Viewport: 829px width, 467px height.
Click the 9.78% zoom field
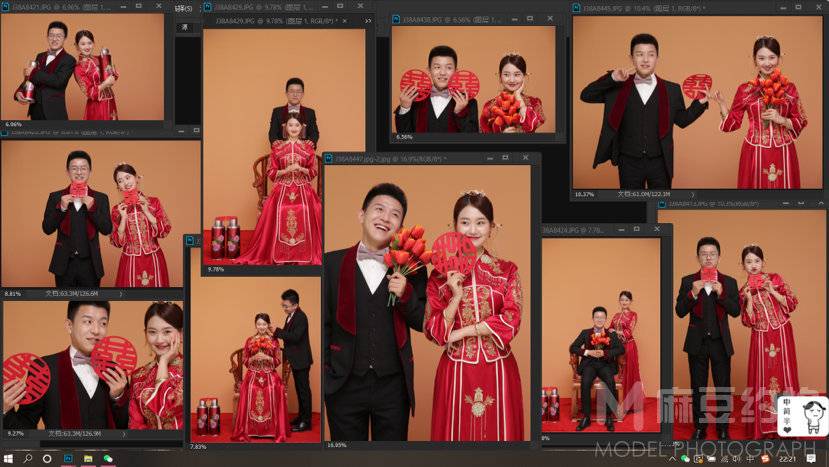click(216, 270)
